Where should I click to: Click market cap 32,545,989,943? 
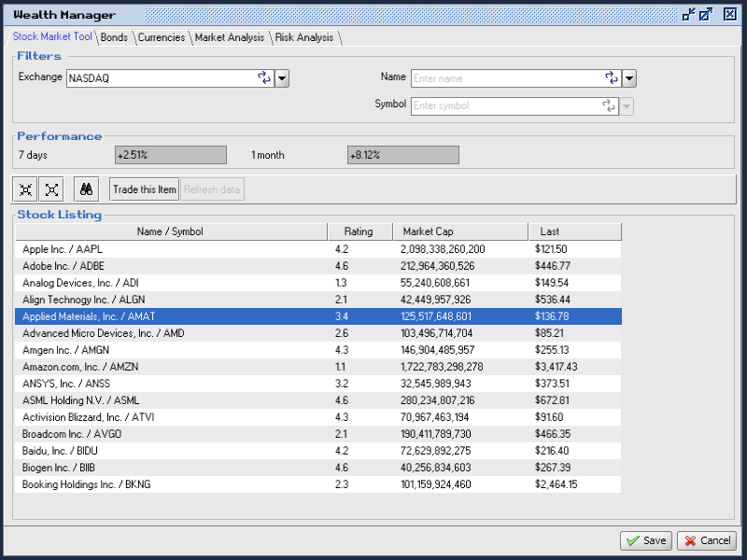[x=435, y=384]
